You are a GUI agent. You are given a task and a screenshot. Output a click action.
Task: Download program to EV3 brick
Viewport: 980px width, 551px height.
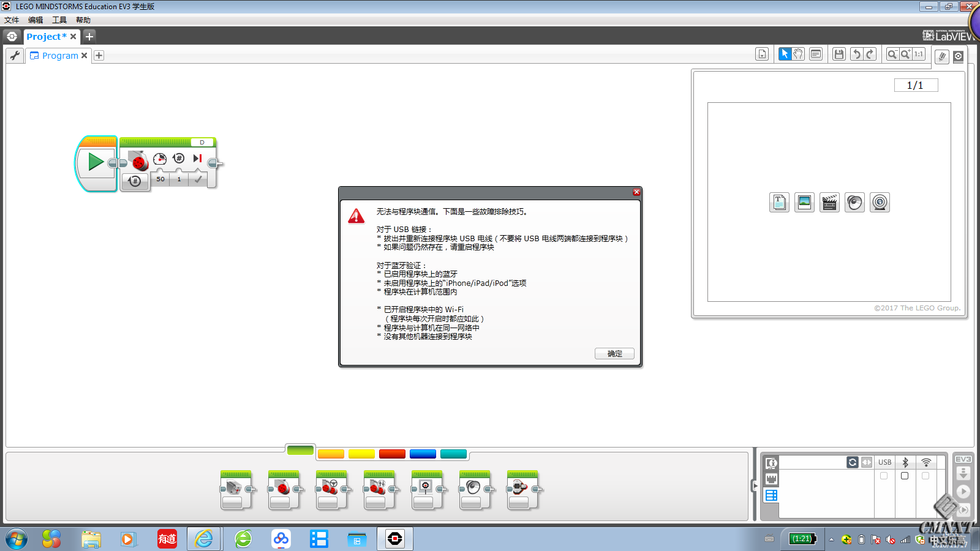[x=963, y=473]
